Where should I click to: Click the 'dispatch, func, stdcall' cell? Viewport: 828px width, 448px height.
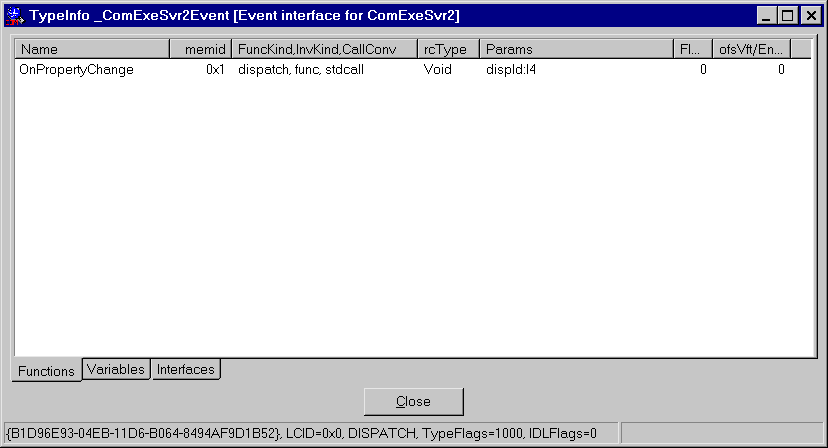[301, 69]
